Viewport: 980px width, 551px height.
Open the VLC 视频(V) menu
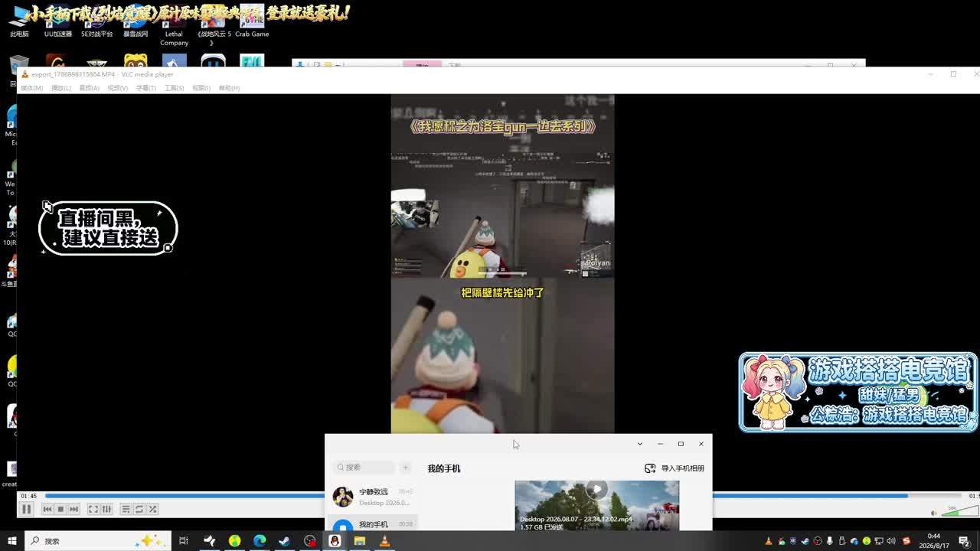click(117, 88)
